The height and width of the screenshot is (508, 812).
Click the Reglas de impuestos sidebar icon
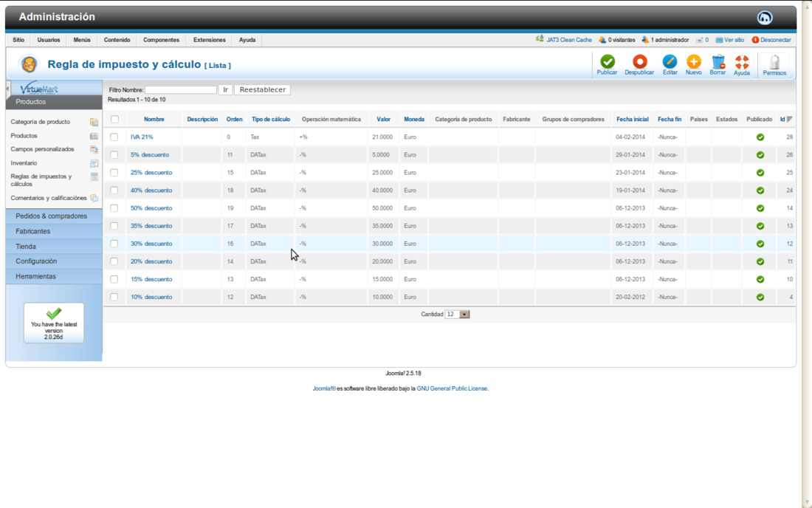tap(94, 176)
